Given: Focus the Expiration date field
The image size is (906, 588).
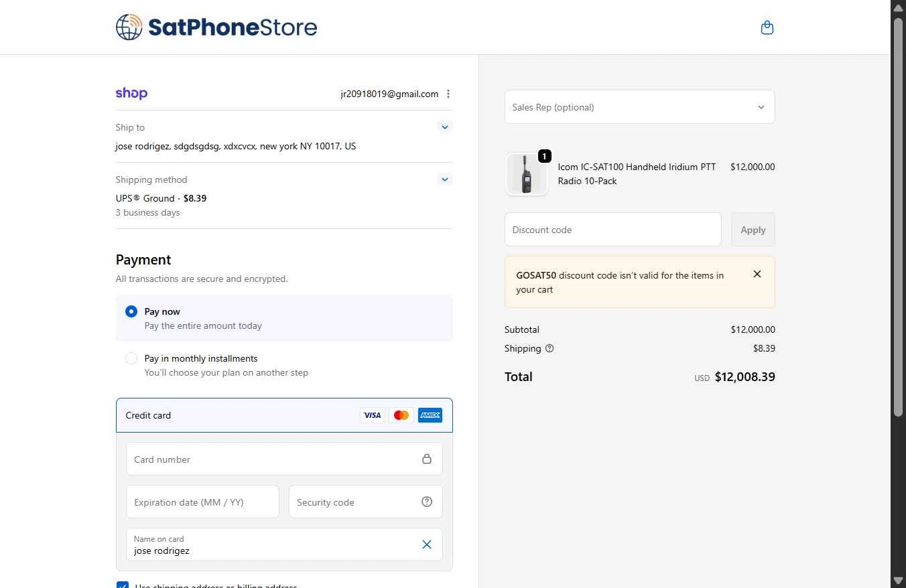Looking at the screenshot, I should (202, 502).
